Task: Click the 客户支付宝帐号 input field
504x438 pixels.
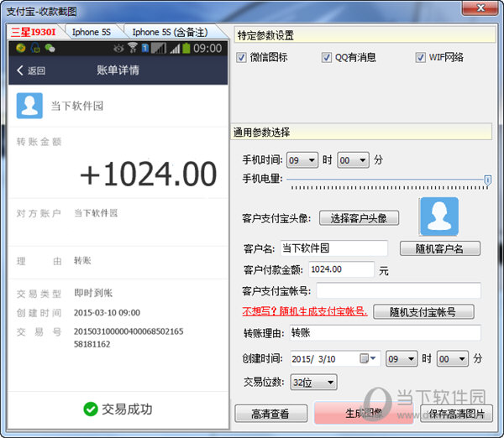Action: 398,290
